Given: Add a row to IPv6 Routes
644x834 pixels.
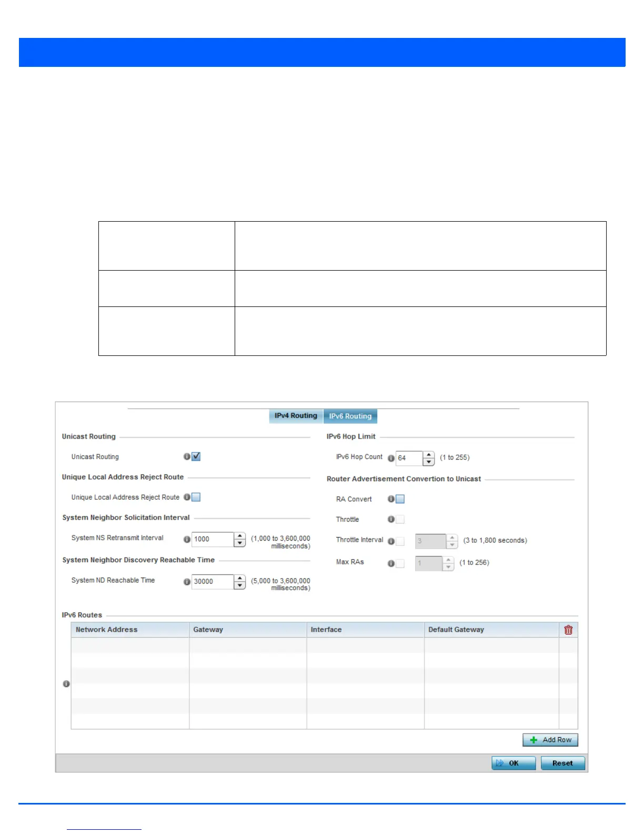Looking at the screenshot, I should click(x=550, y=740).
